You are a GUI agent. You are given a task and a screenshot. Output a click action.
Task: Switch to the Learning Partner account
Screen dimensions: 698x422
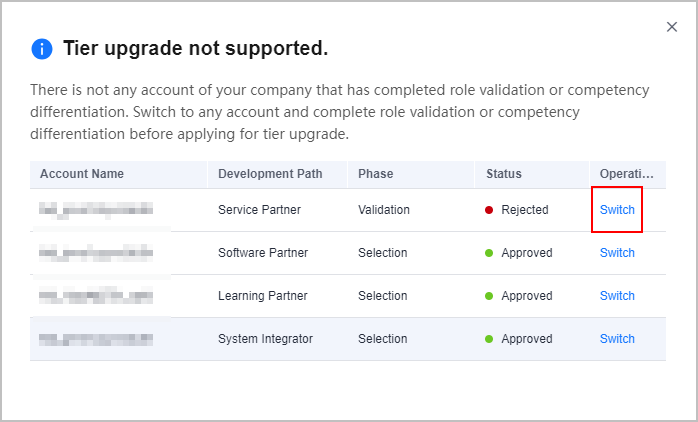(x=617, y=296)
